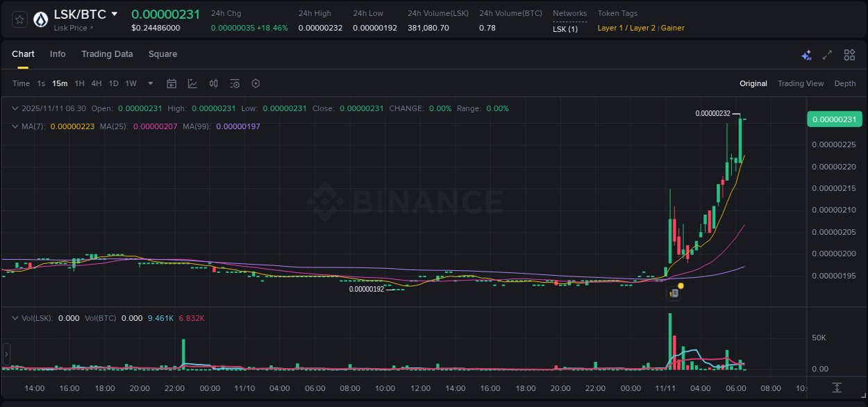This screenshot has height=407, width=868.
Task: Collapse the OHLC info legend row
Action: tap(14, 108)
